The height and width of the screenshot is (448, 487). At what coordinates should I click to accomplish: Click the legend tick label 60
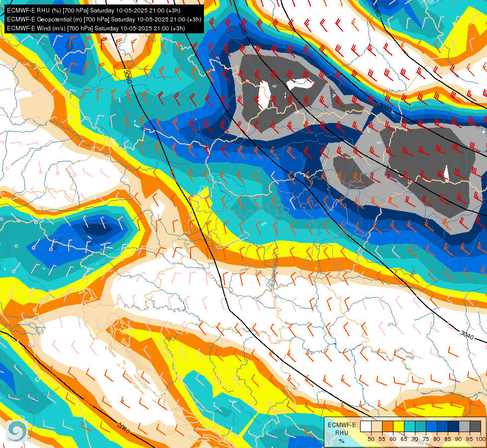click(393, 440)
